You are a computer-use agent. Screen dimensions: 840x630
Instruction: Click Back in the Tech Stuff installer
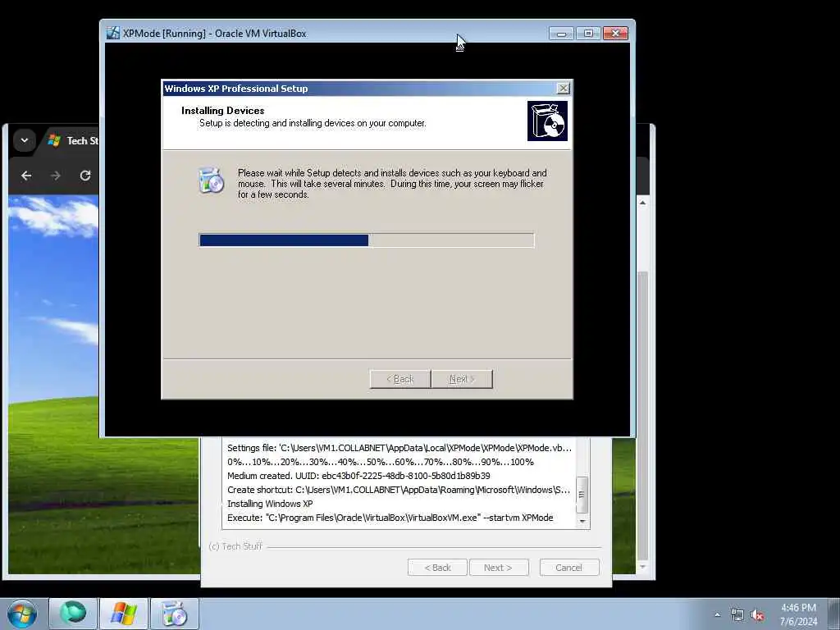(x=438, y=568)
